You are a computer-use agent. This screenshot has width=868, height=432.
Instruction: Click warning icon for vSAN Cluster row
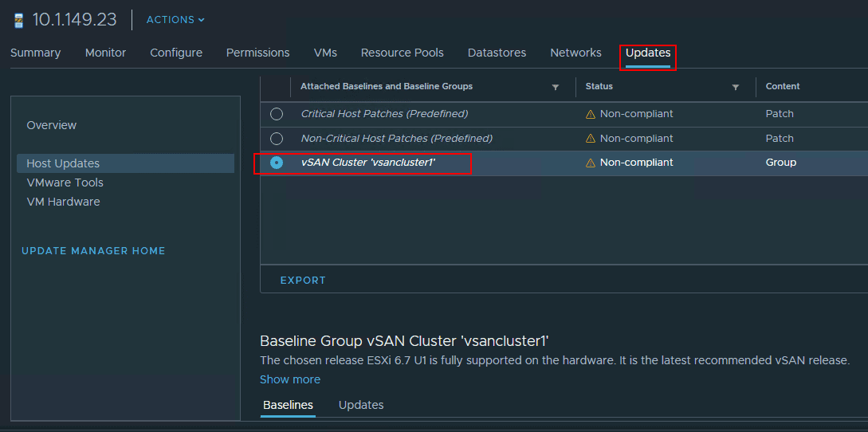pos(591,163)
